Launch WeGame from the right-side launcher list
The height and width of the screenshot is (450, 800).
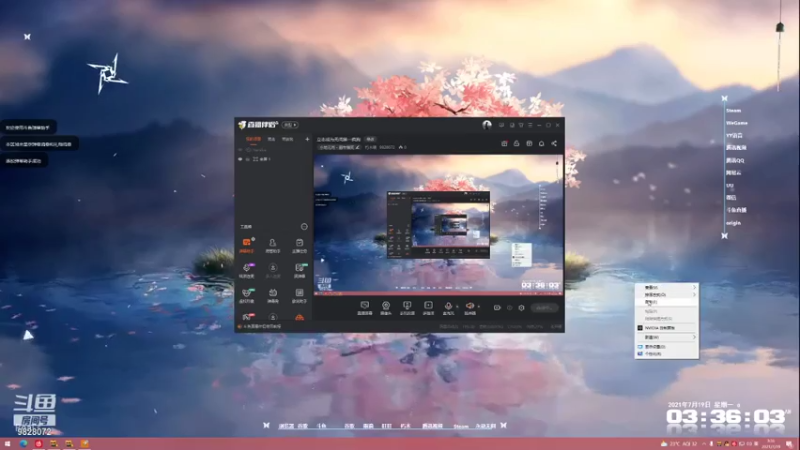click(x=737, y=123)
